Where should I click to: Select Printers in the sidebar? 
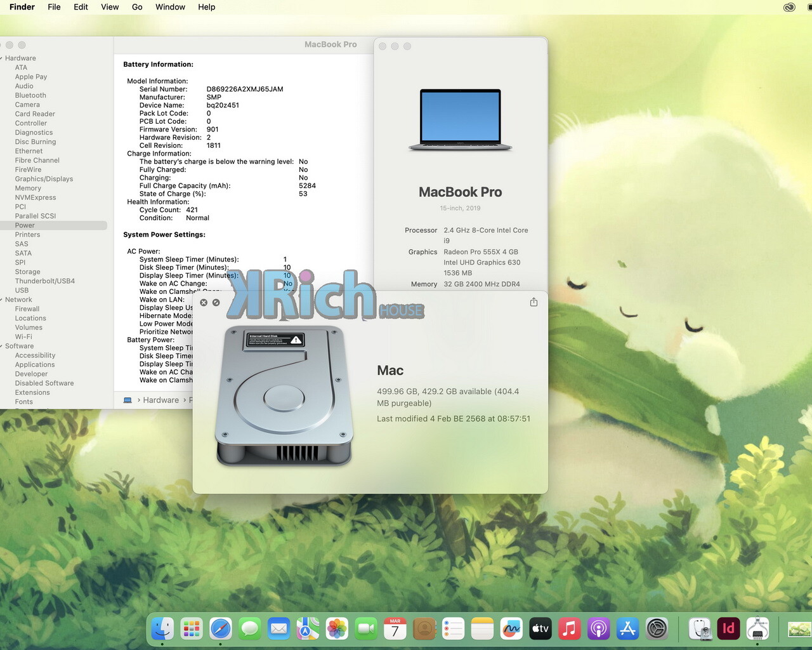pos(27,235)
